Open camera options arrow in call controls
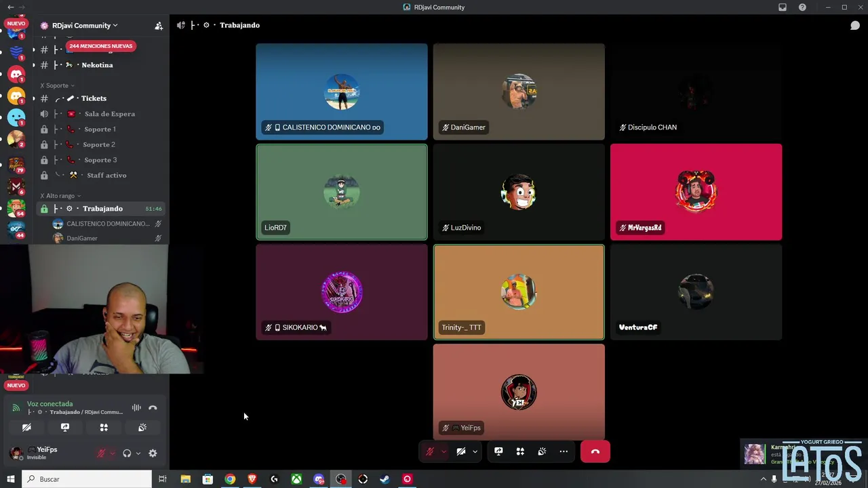 475,451
